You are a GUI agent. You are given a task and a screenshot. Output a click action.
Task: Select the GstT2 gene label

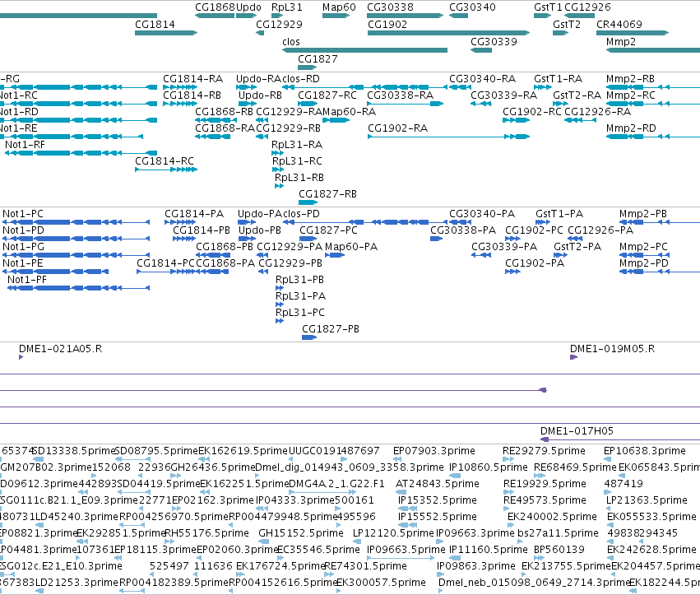tap(567, 24)
